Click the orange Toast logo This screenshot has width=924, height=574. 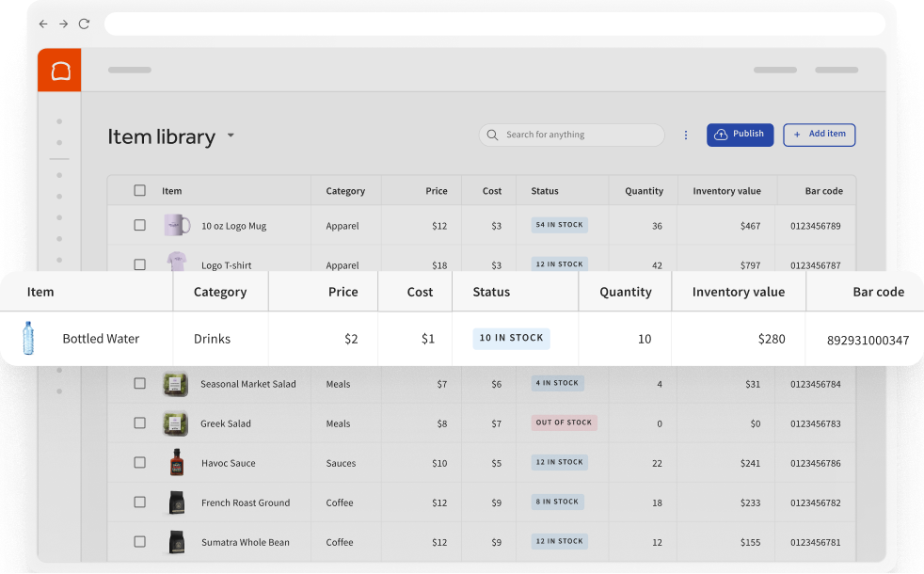pyautogui.click(x=59, y=71)
